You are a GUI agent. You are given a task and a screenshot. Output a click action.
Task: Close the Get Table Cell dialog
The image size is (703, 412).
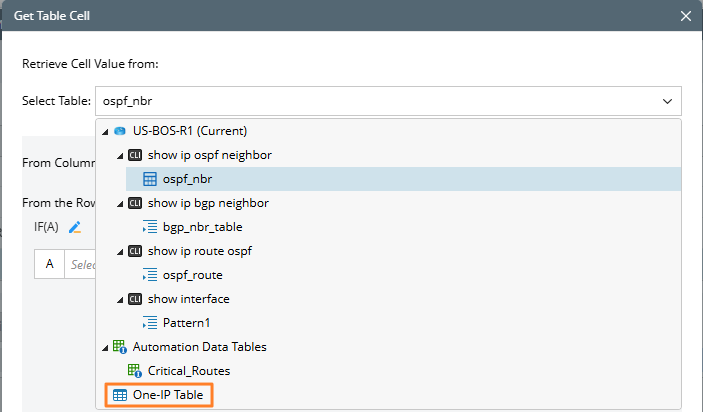[x=685, y=16]
